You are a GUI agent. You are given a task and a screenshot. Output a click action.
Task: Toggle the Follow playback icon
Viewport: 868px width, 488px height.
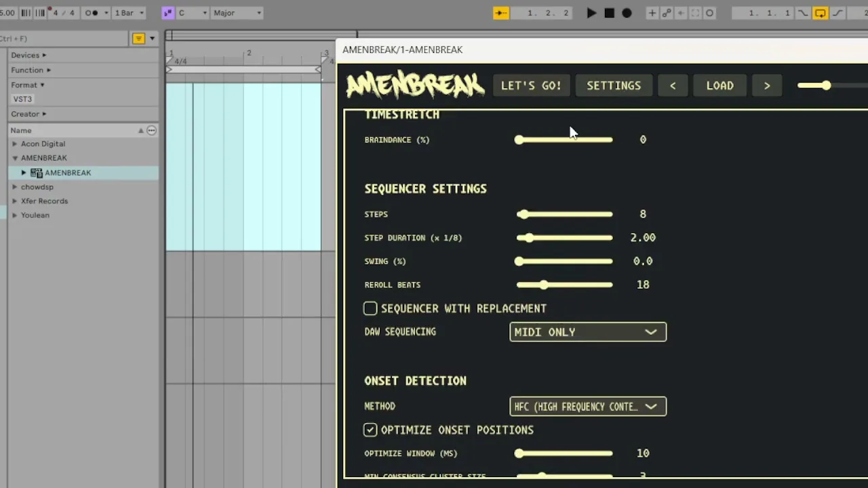tap(501, 13)
